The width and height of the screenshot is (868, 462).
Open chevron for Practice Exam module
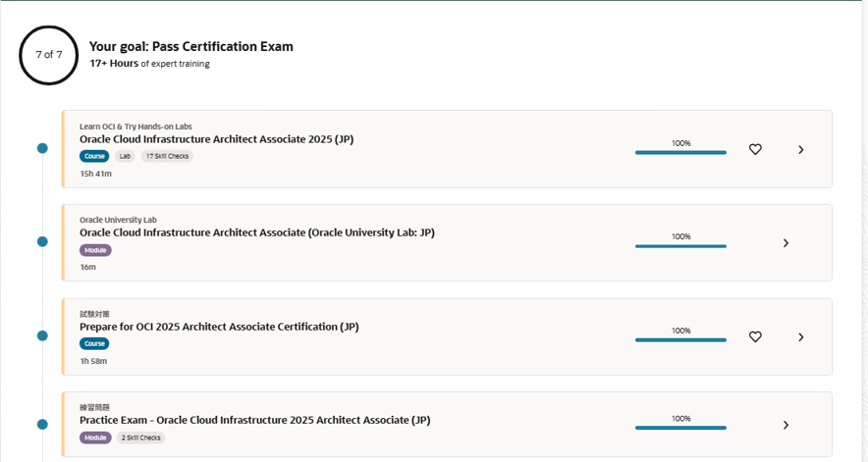coord(786,425)
